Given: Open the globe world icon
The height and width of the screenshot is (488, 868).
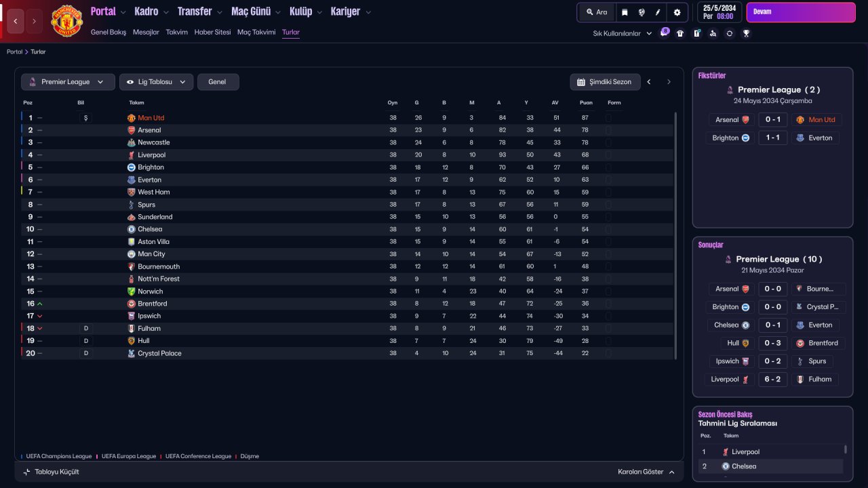Looking at the screenshot, I should (x=641, y=12).
